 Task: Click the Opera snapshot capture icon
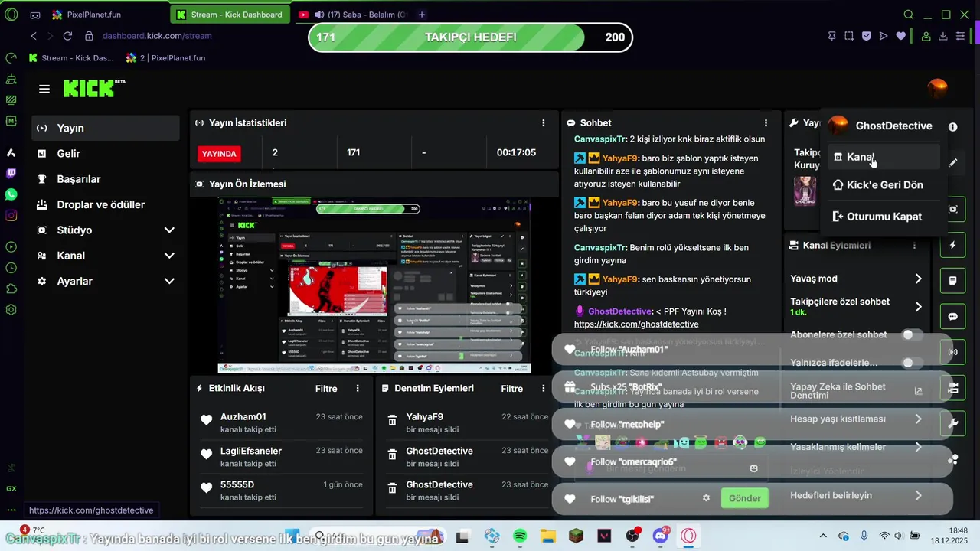pyautogui.click(x=849, y=36)
